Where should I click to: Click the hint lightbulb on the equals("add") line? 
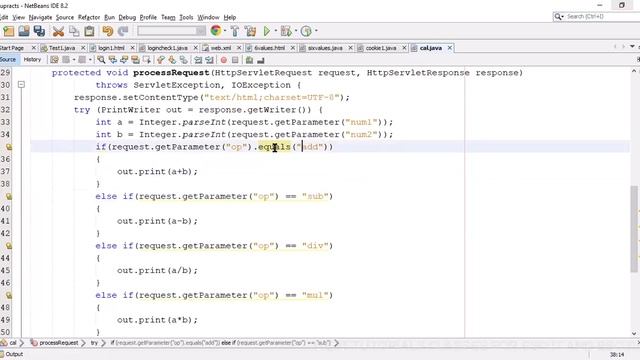pos(9,147)
